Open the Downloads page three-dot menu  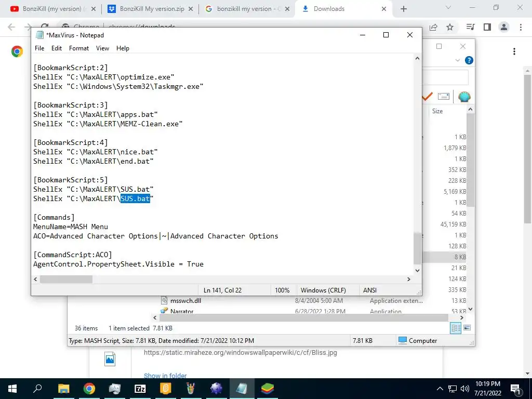pos(514,51)
